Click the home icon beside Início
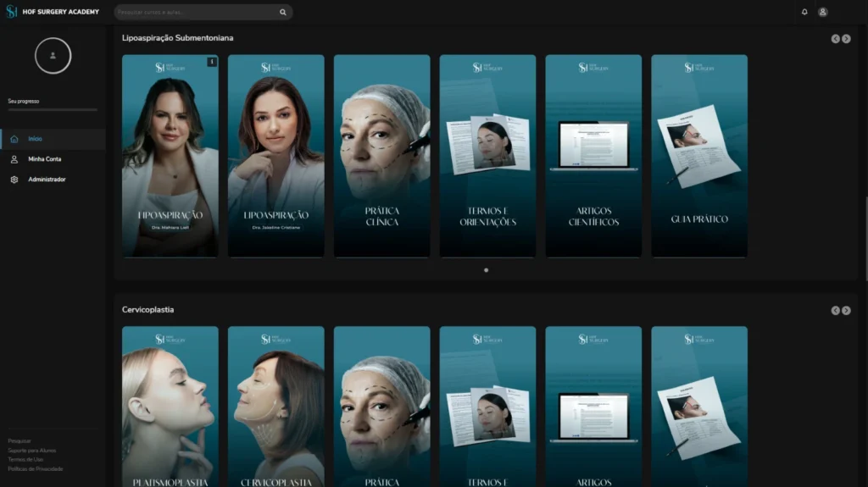 coord(14,139)
